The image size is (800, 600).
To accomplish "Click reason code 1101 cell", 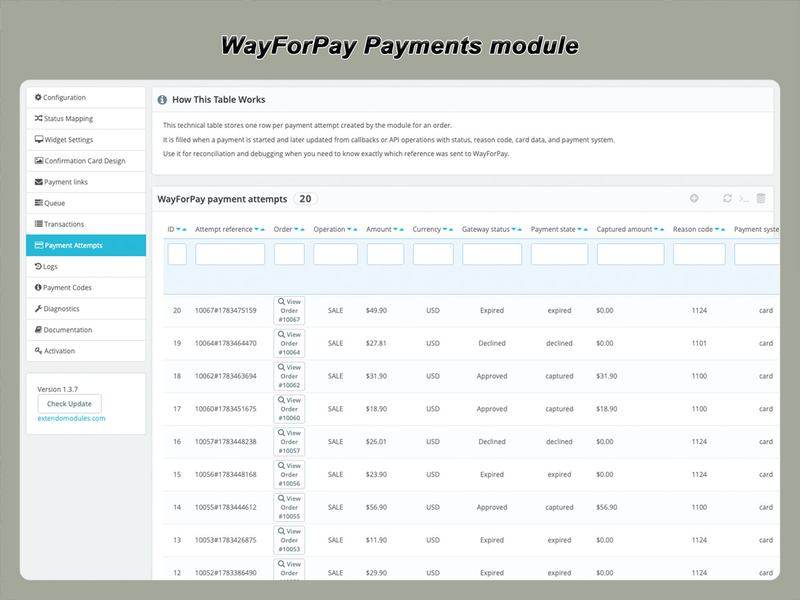I will point(699,343).
